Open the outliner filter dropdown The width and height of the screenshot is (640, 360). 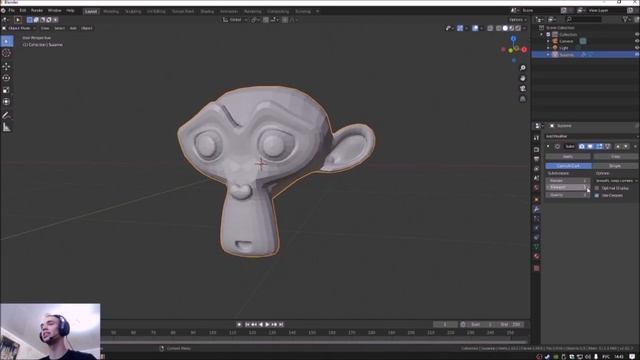click(627, 19)
